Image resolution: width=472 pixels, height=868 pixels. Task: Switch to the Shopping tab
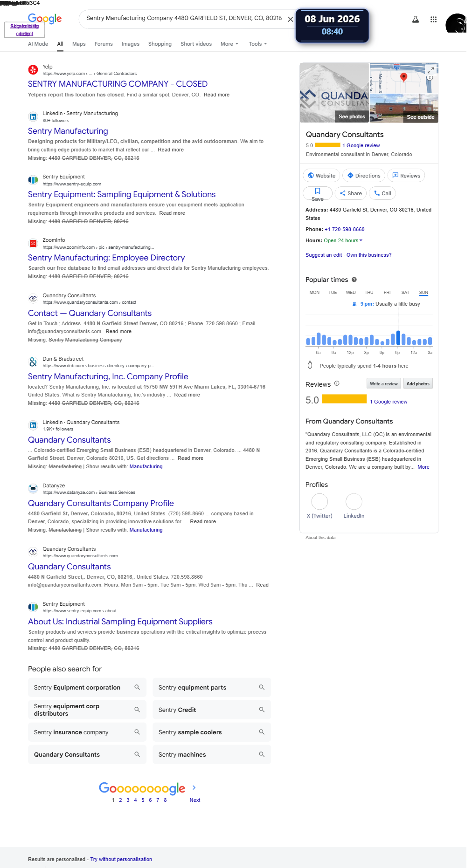(160, 44)
